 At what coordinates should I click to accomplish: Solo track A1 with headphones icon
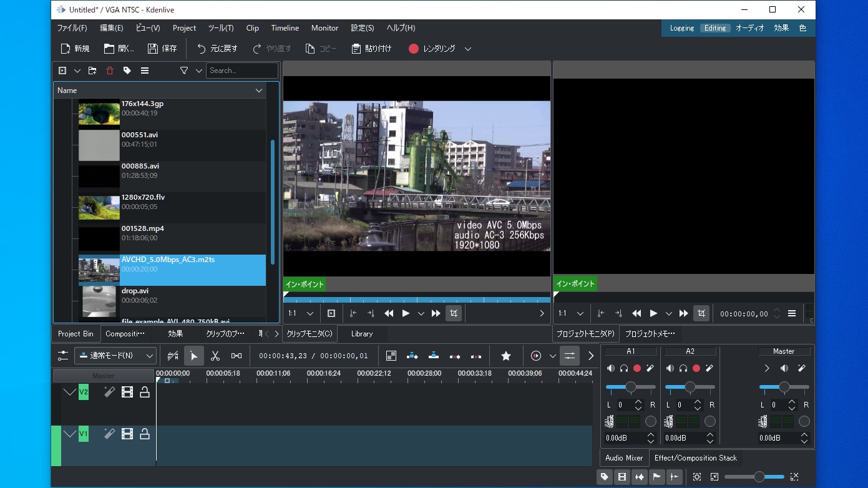(624, 368)
